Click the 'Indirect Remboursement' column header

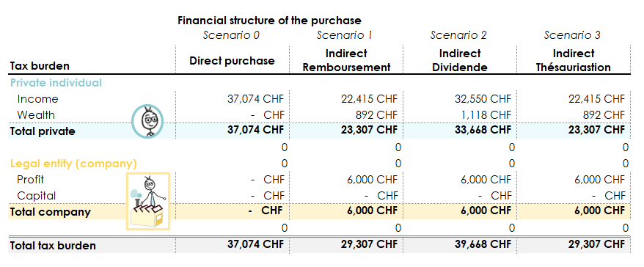[x=346, y=60]
